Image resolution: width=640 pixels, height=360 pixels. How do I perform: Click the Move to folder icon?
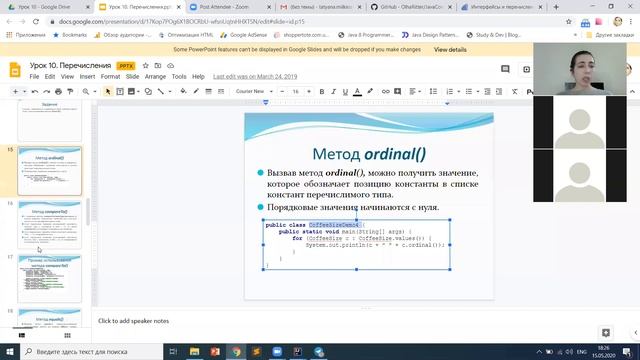pos(158,65)
